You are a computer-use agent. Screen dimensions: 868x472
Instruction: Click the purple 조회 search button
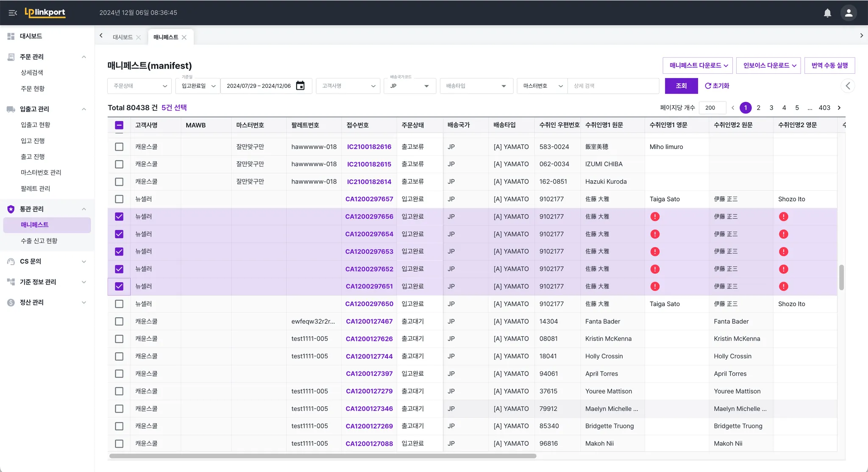pyautogui.click(x=681, y=86)
